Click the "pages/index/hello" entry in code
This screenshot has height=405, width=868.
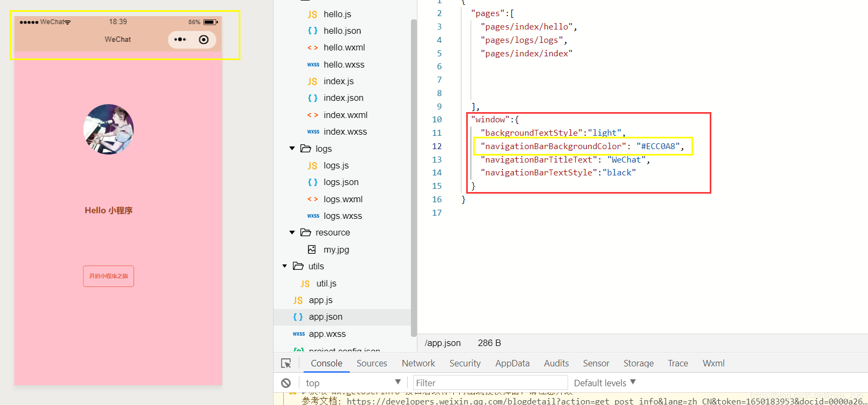click(x=526, y=27)
